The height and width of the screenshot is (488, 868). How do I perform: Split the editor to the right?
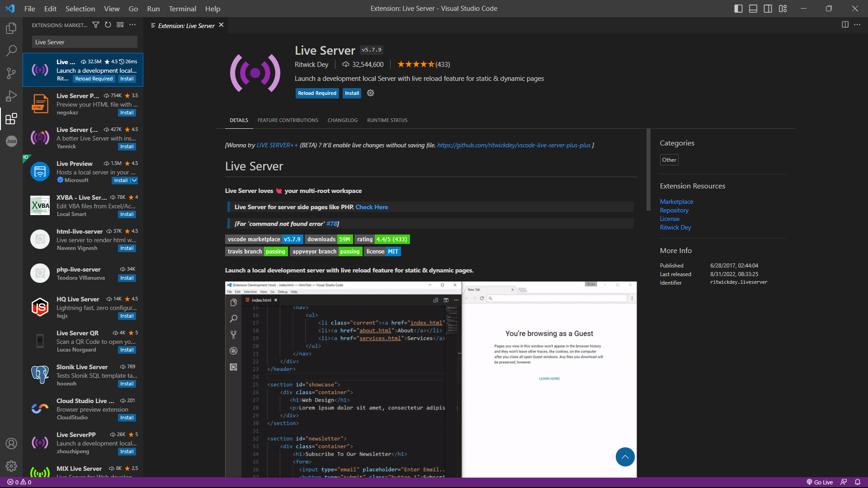pos(845,25)
